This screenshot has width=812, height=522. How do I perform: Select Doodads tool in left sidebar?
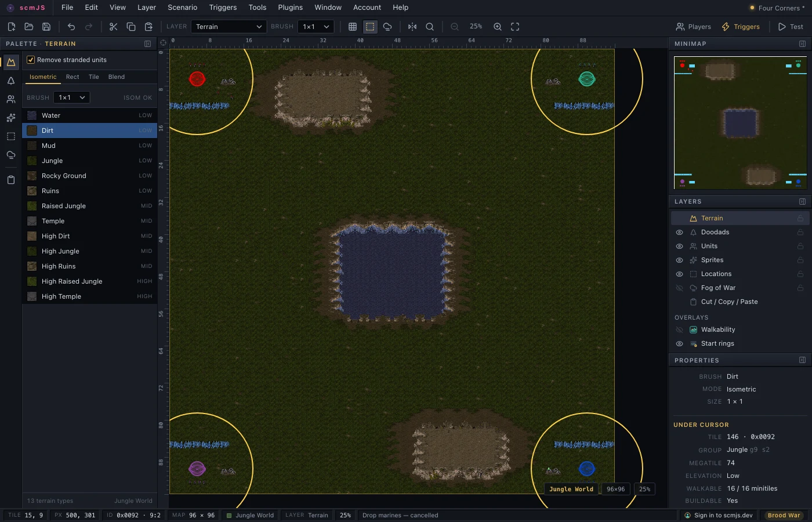(x=11, y=81)
